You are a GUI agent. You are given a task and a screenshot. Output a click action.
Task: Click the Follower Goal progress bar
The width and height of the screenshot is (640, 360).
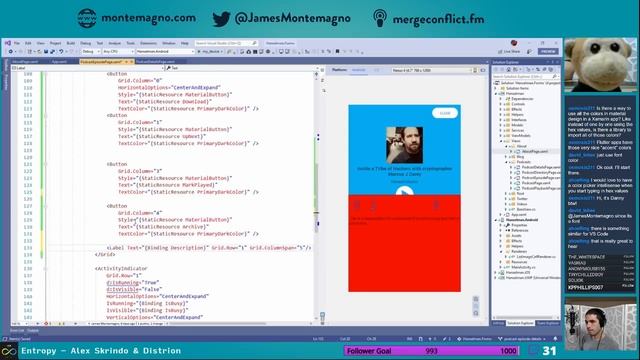click(x=431, y=351)
